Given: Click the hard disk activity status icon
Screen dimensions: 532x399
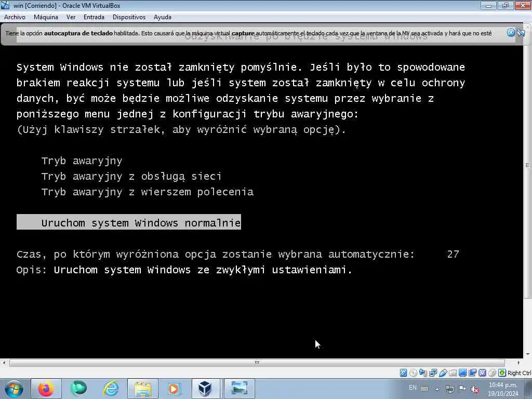Looking at the screenshot, I should coord(403,373).
